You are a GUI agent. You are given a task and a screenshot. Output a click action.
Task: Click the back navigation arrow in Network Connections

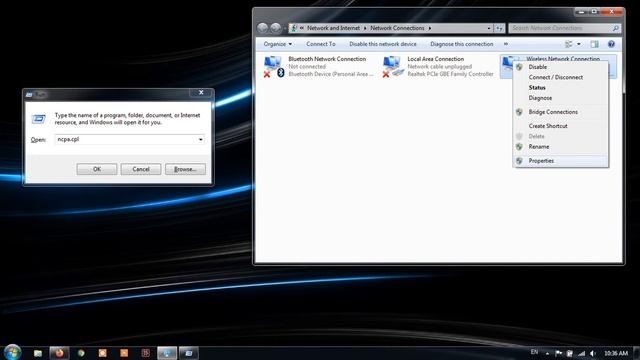click(x=262, y=28)
